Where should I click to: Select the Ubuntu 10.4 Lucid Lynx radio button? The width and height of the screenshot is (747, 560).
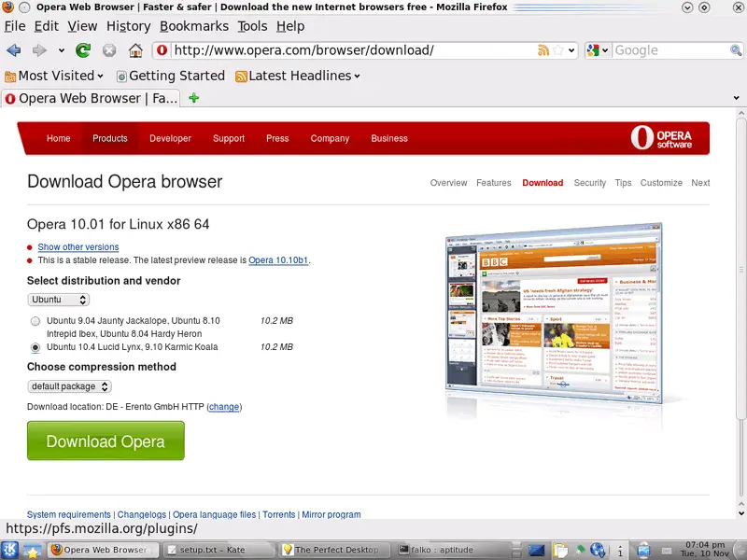35,347
